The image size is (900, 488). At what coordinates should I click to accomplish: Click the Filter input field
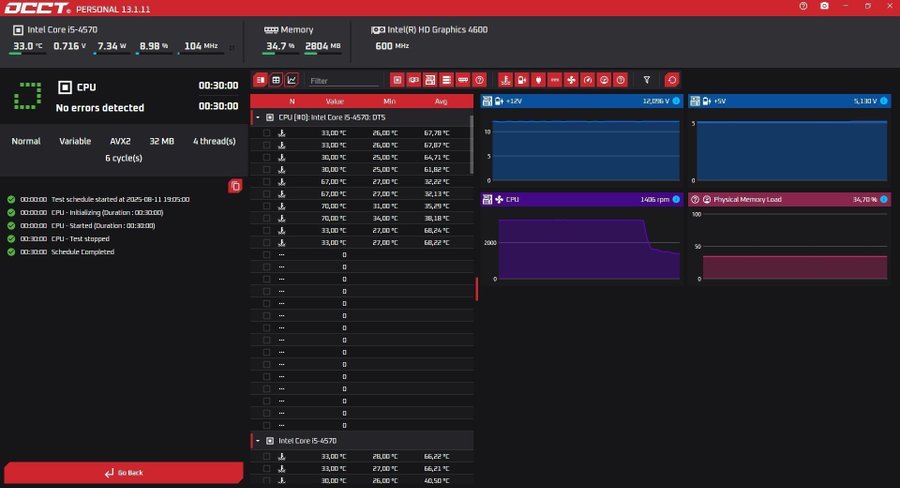(x=343, y=80)
